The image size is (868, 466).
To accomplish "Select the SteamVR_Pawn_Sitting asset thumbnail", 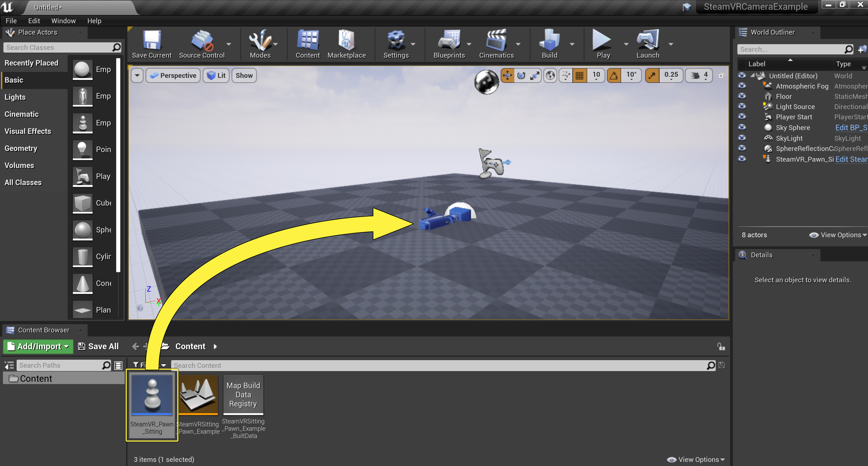I will [152, 394].
